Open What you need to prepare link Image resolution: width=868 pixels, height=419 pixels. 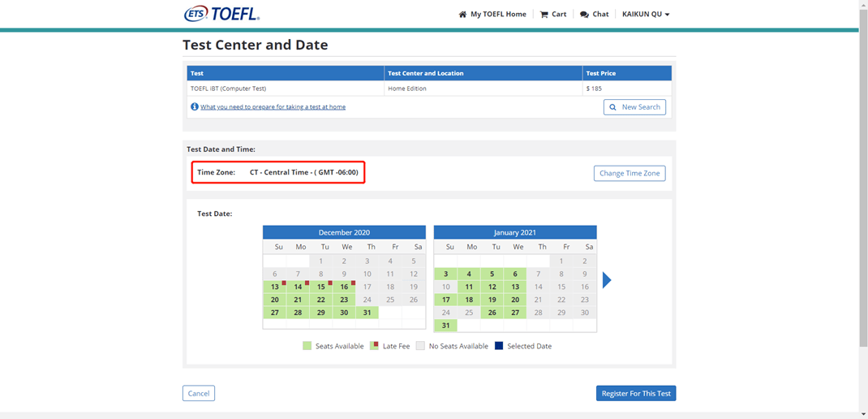click(x=273, y=107)
